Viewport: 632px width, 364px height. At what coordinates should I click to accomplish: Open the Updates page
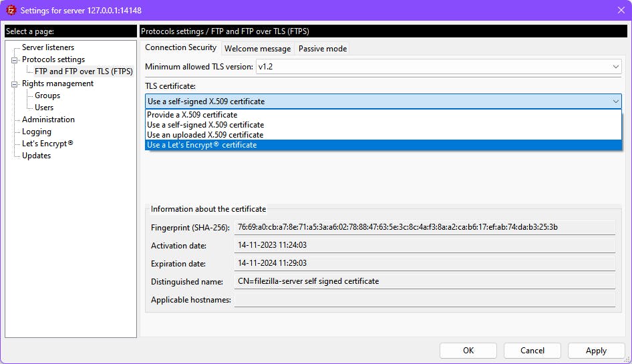(36, 156)
